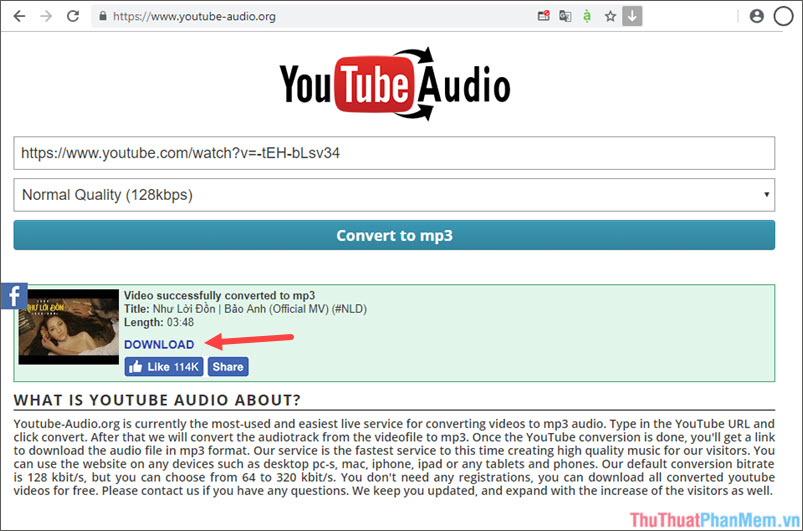Focus the YouTube URL input field
Screen dimensions: 803x531
[394, 153]
